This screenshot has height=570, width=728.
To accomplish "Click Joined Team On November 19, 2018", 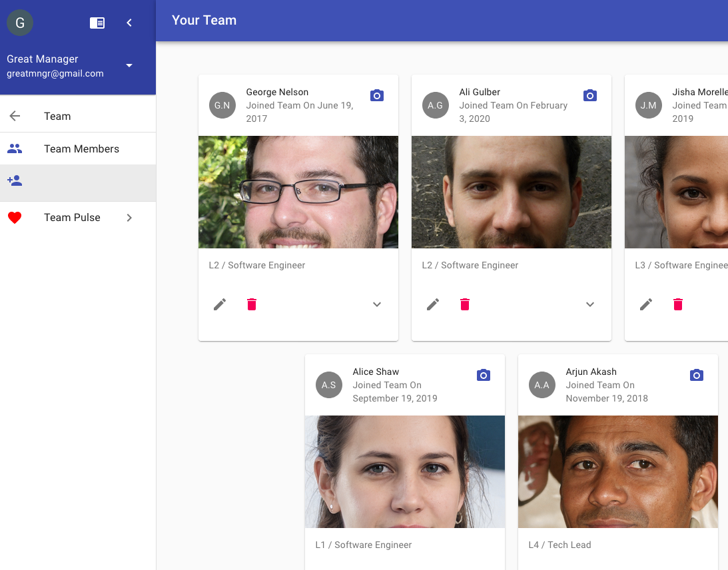I will [606, 392].
